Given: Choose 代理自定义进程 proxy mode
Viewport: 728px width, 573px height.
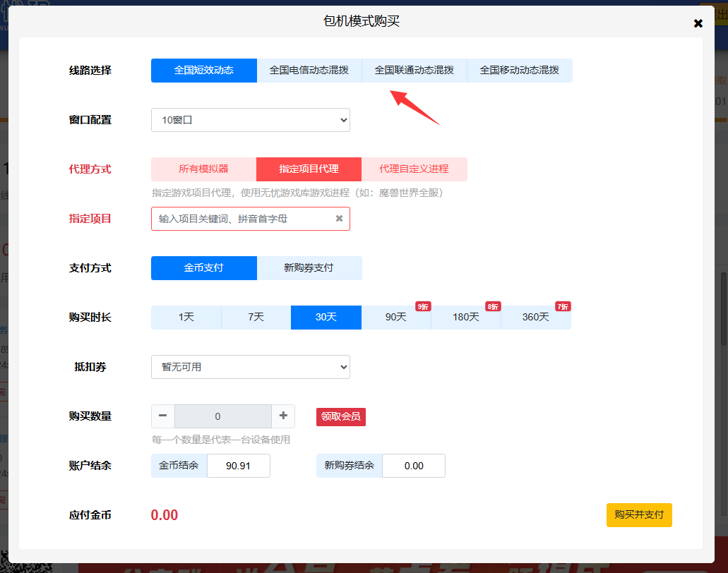Looking at the screenshot, I should [414, 169].
